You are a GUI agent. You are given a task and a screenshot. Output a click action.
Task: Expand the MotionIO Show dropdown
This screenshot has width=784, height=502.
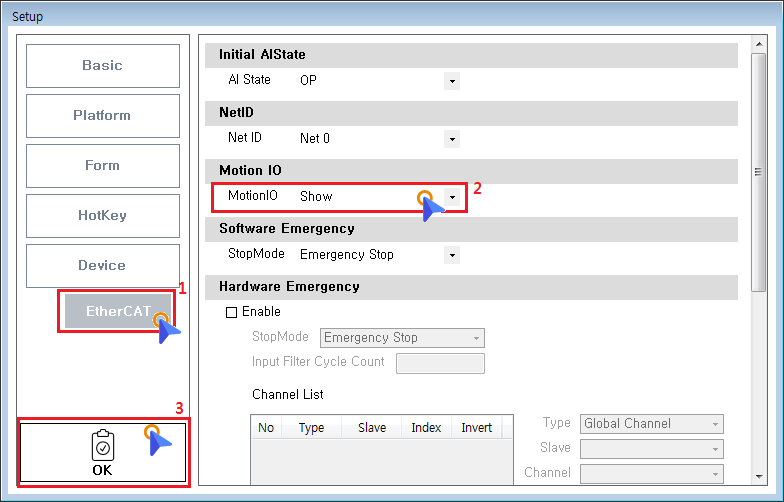(452, 197)
